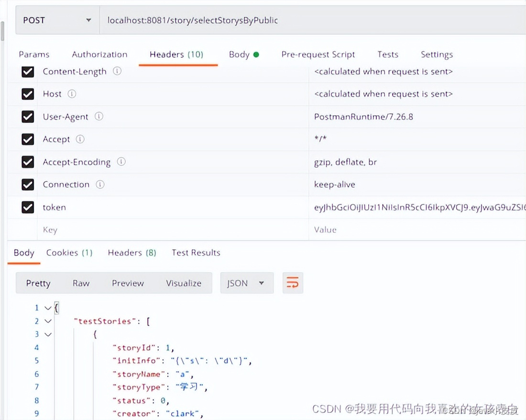Switch to the Authorization tab
The width and height of the screenshot is (526, 420).
click(x=99, y=55)
